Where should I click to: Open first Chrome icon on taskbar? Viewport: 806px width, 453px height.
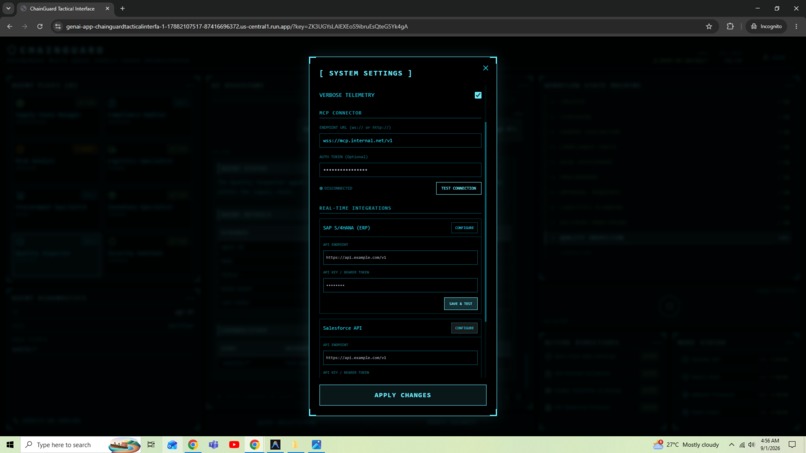193,444
